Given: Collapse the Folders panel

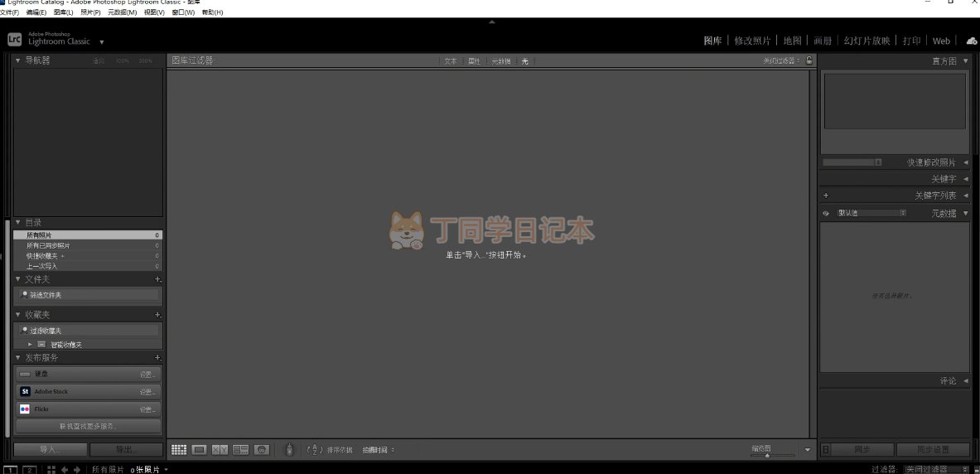Looking at the screenshot, I should [17, 279].
